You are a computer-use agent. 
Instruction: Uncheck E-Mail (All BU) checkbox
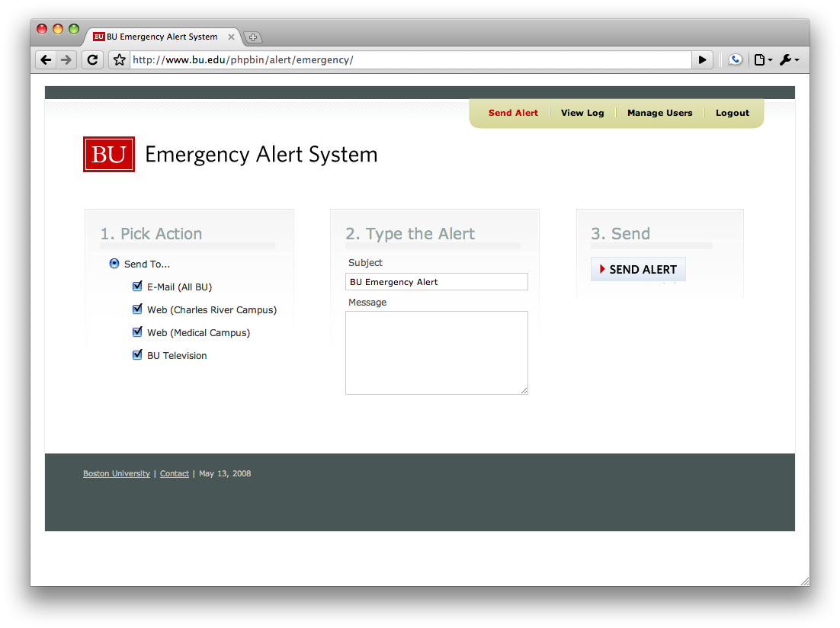coord(137,286)
